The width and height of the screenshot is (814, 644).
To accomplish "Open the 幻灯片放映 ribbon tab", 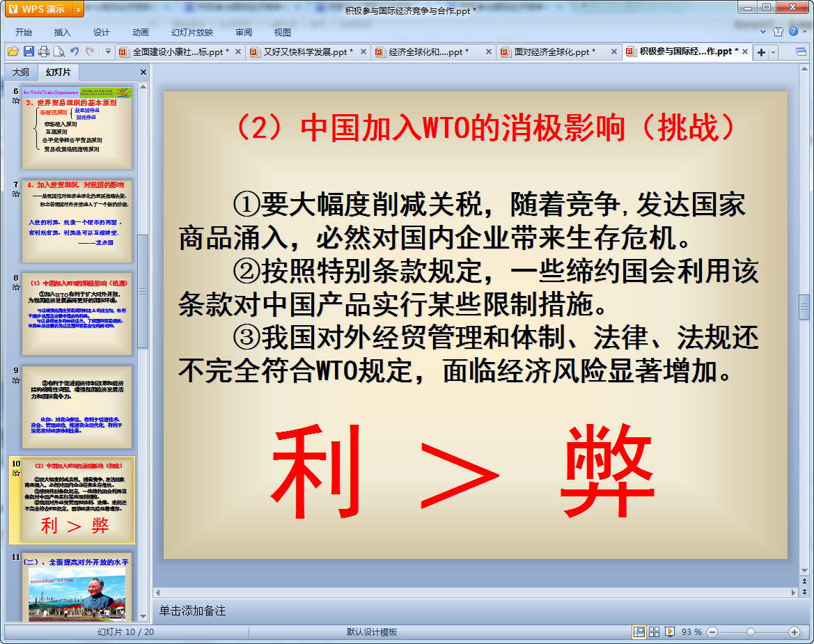I will pos(192,32).
